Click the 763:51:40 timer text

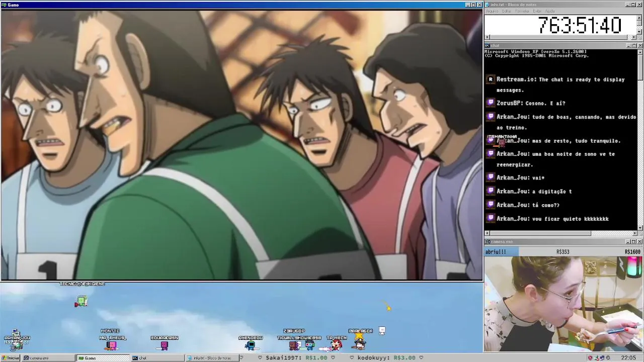point(580,25)
